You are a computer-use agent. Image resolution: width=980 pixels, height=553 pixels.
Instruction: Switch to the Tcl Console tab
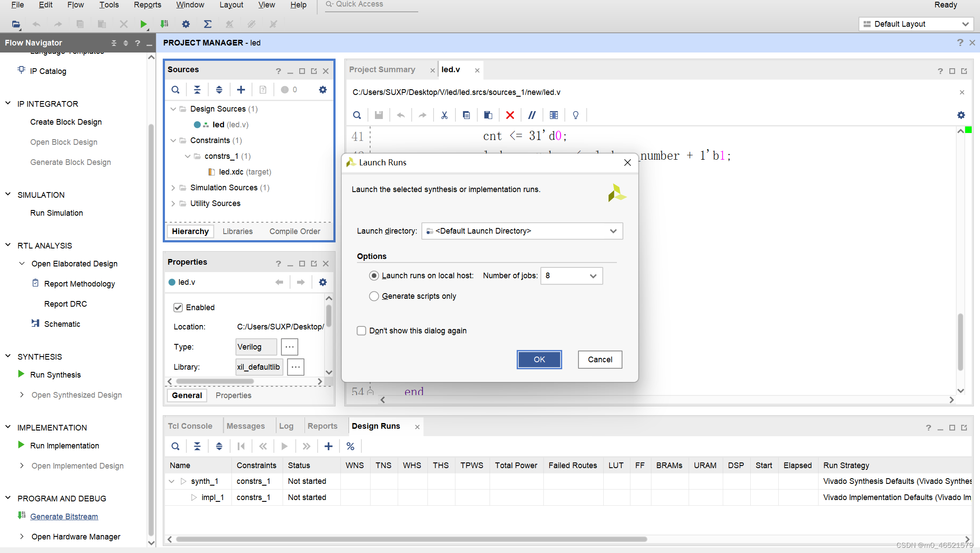[x=190, y=426]
